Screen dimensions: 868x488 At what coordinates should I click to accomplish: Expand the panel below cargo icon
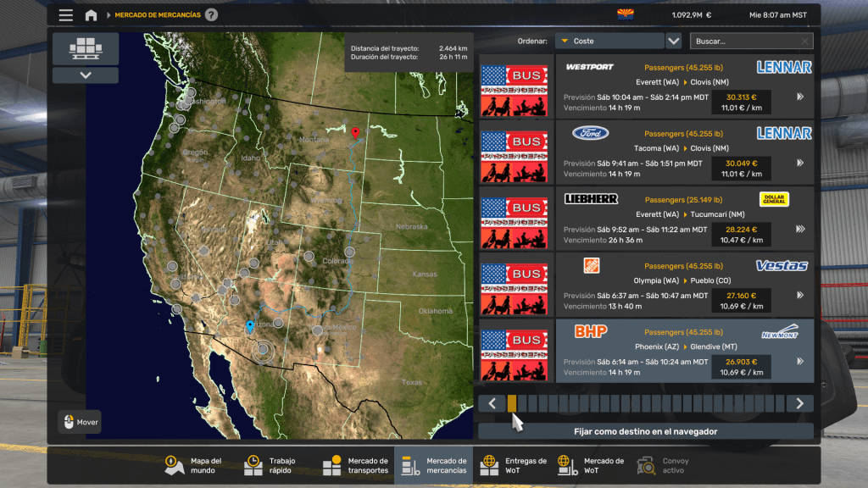85,75
